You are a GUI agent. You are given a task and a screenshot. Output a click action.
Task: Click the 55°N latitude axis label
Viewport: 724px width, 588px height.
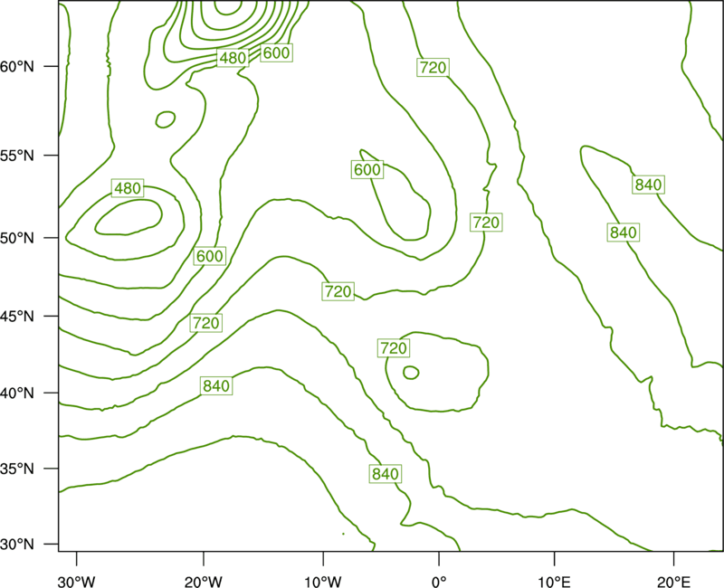17,156
